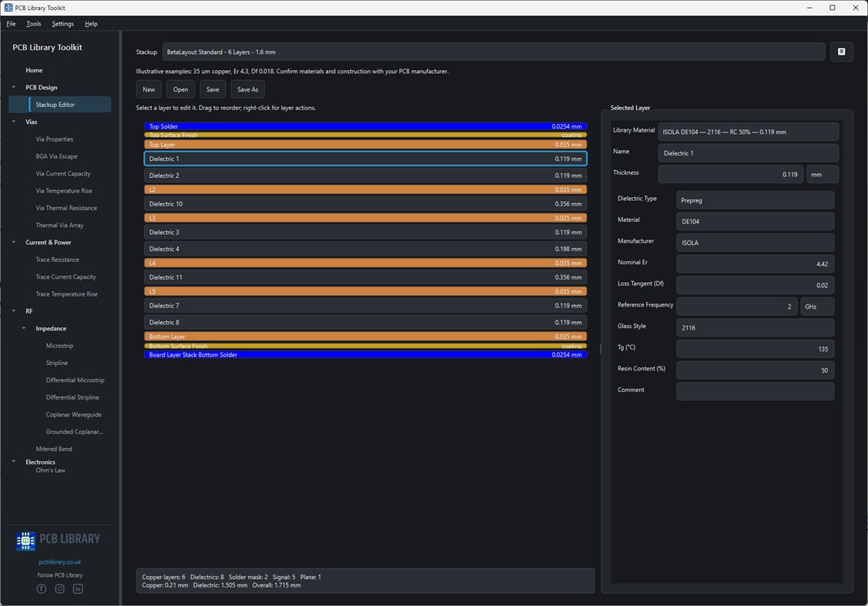Edit the Tg (°C) field
The image size is (868, 606).
(755, 349)
